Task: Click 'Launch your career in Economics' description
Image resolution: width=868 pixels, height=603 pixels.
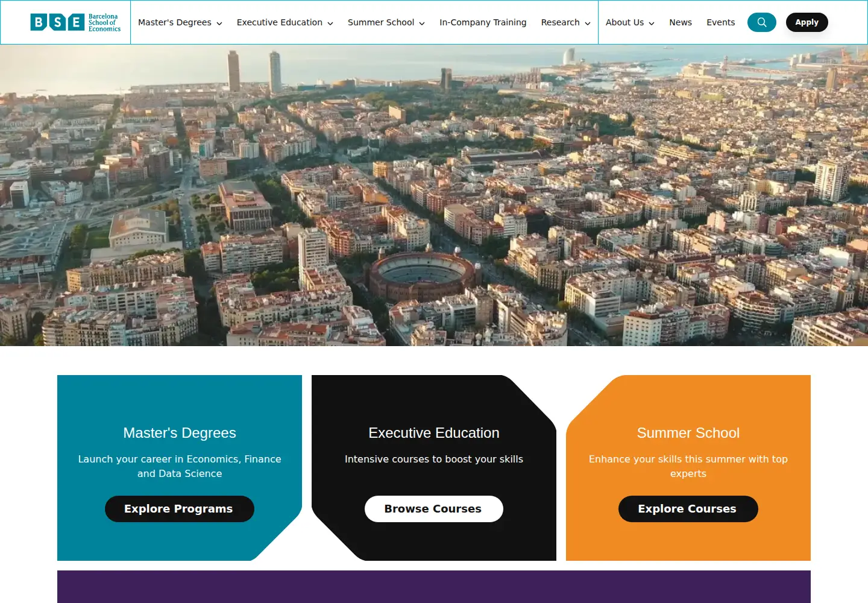Action: click(x=180, y=466)
